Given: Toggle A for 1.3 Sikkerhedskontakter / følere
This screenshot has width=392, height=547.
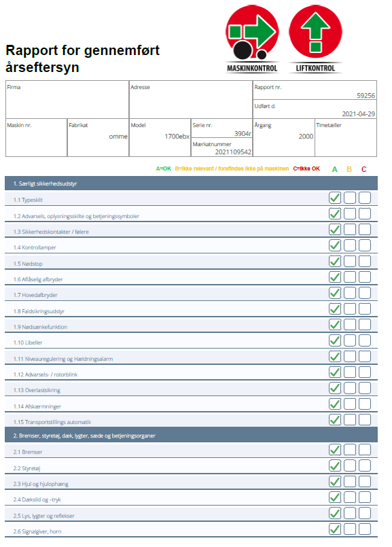Looking at the screenshot, I should point(335,230).
